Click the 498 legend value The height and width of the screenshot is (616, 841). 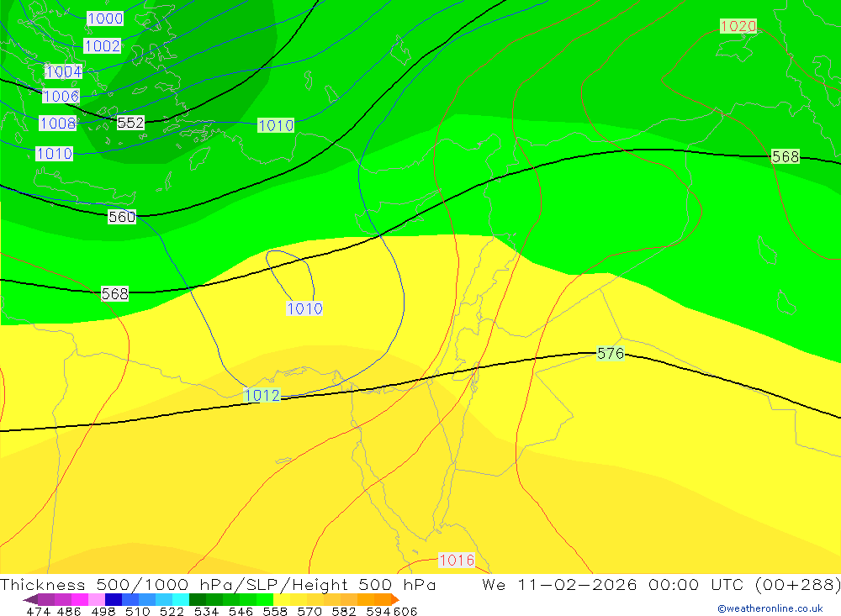pyautogui.click(x=103, y=612)
